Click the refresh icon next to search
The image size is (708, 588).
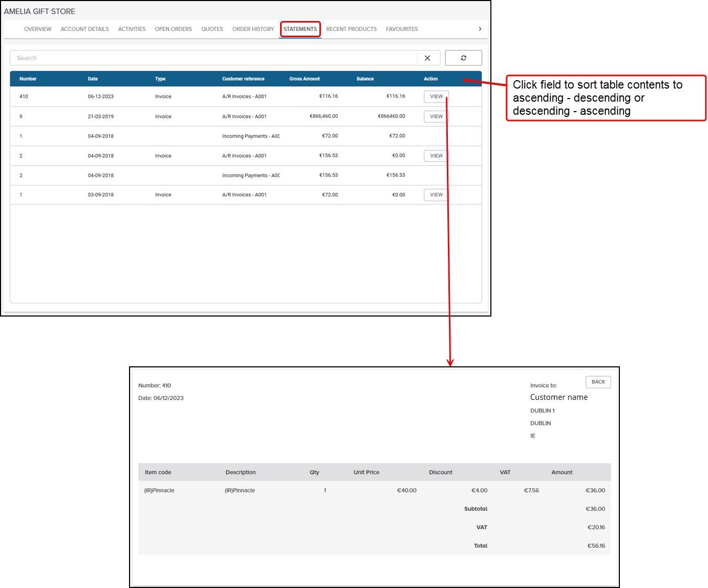point(463,58)
